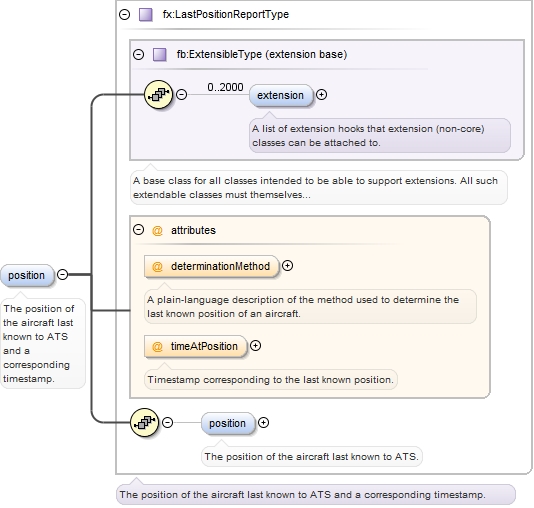Click the @ symbol inside the determinationMethod attribute
The height and width of the screenshot is (508, 534).
tap(157, 266)
